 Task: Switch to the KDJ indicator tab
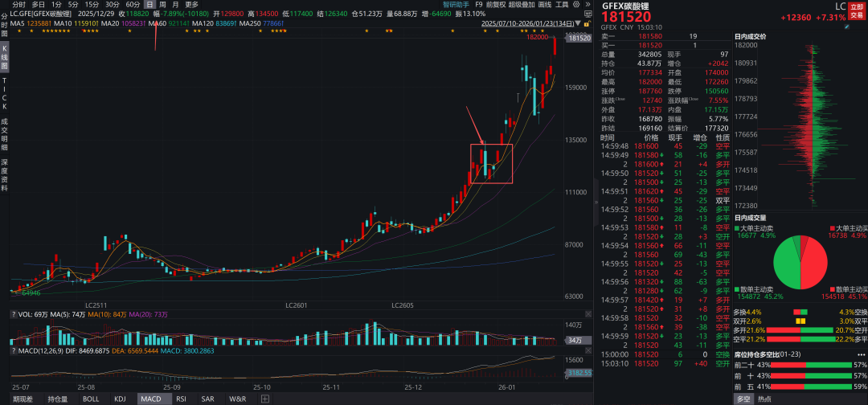click(x=120, y=399)
